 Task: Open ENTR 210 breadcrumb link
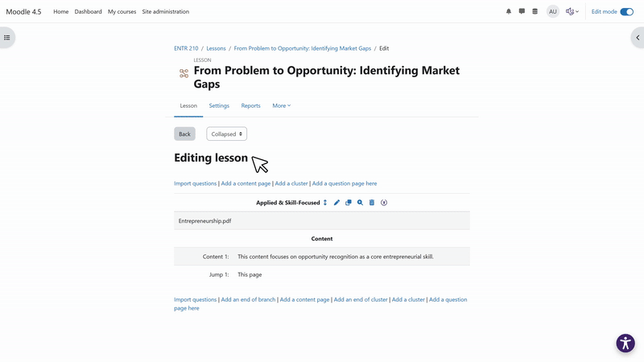click(186, 48)
